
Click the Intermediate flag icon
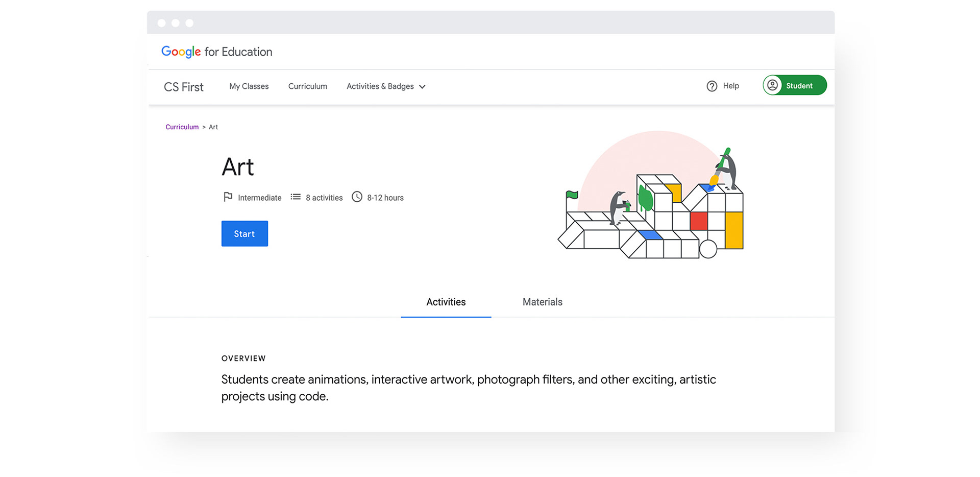228,197
